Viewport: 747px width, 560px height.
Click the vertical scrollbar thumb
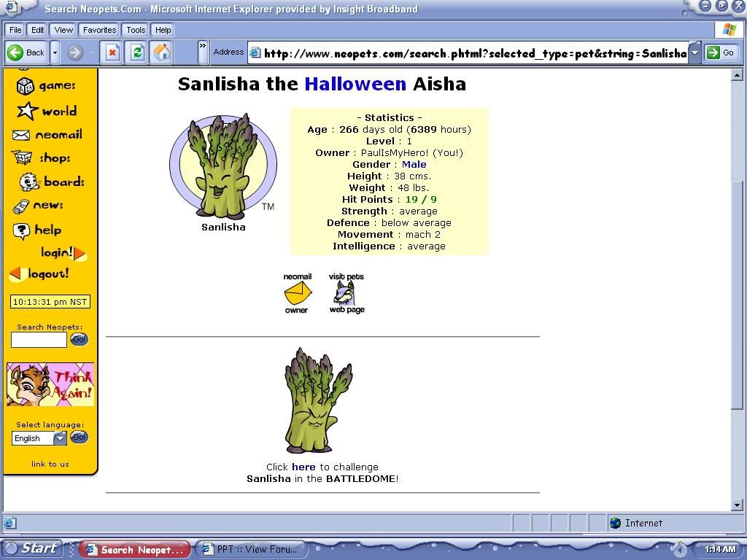point(737,294)
